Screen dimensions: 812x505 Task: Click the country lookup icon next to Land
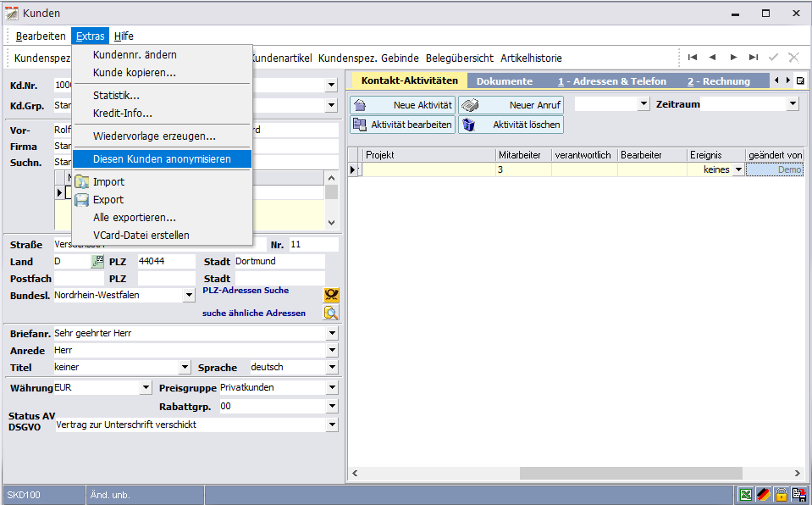click(97, 261)
